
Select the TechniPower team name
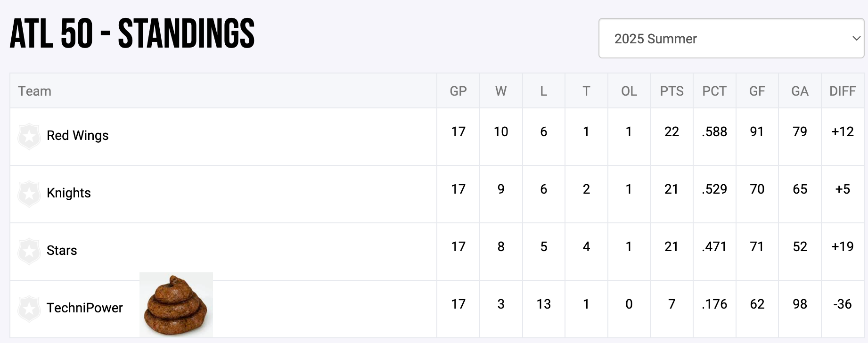85,308
